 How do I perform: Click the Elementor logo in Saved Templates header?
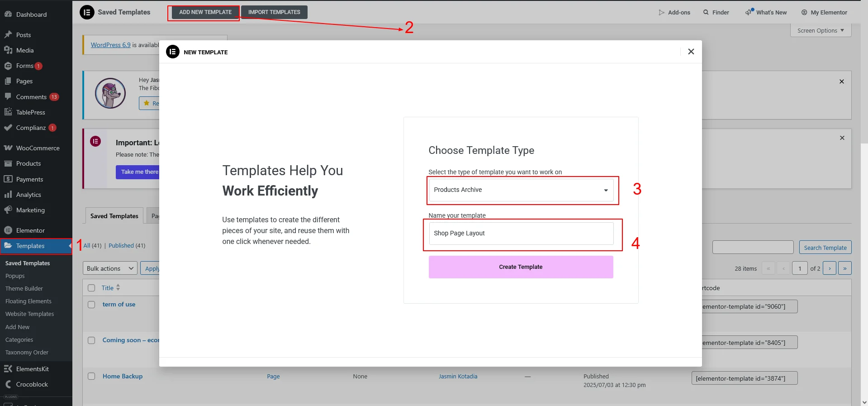click(x=87, y=12)
